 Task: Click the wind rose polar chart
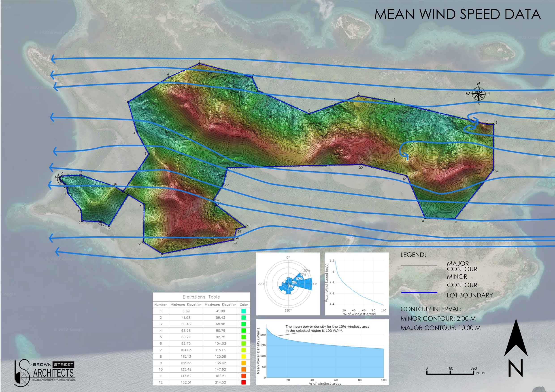(x=288, y=284)
